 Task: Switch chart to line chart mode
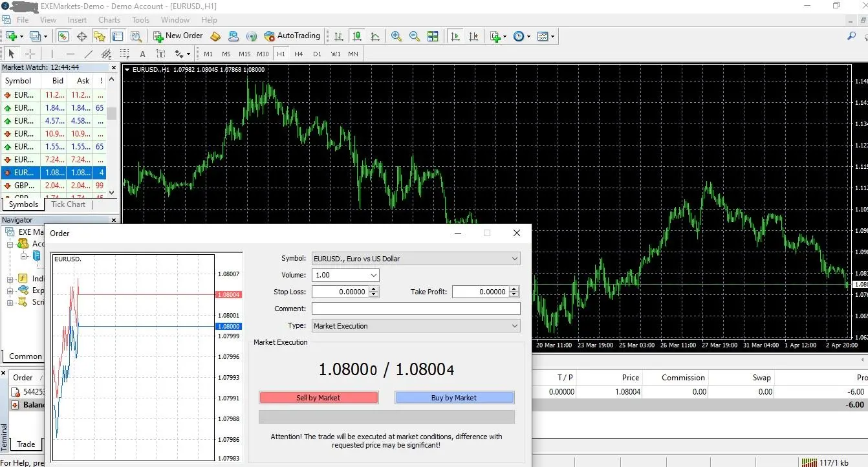[375, 36]
